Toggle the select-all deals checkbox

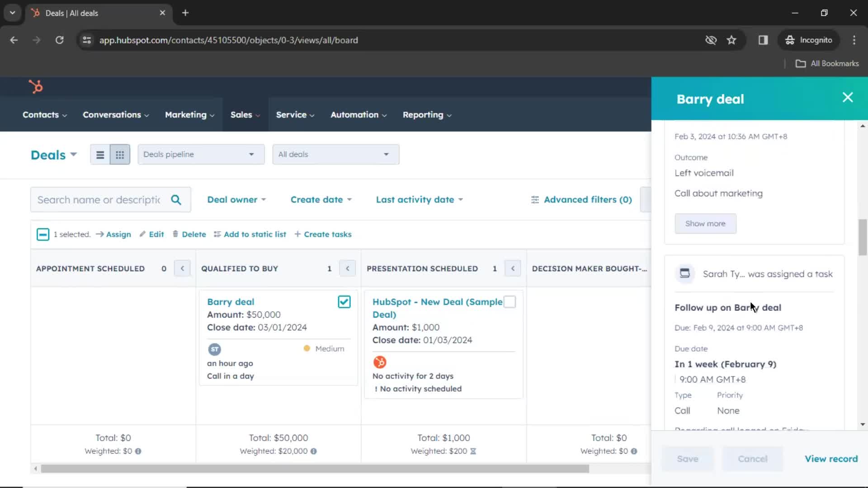click(43, 234)
